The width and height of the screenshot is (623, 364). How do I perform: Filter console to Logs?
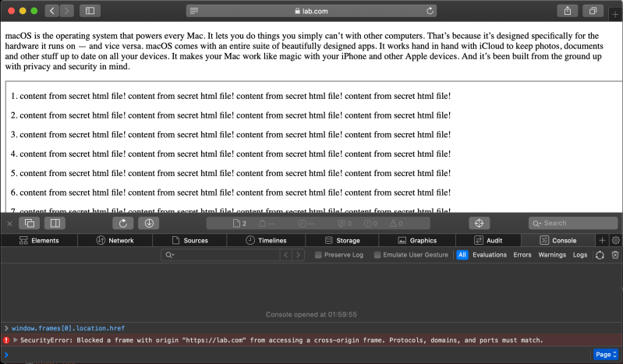tap(579, 255)
